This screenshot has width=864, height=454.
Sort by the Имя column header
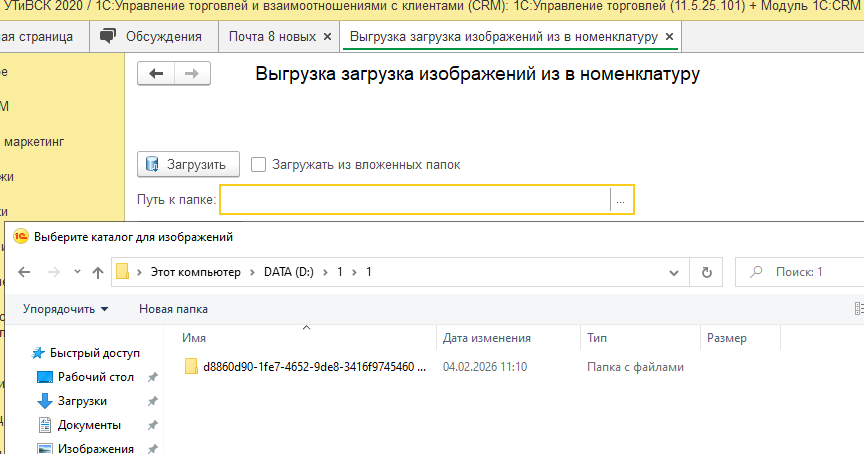tap(306, 338)
